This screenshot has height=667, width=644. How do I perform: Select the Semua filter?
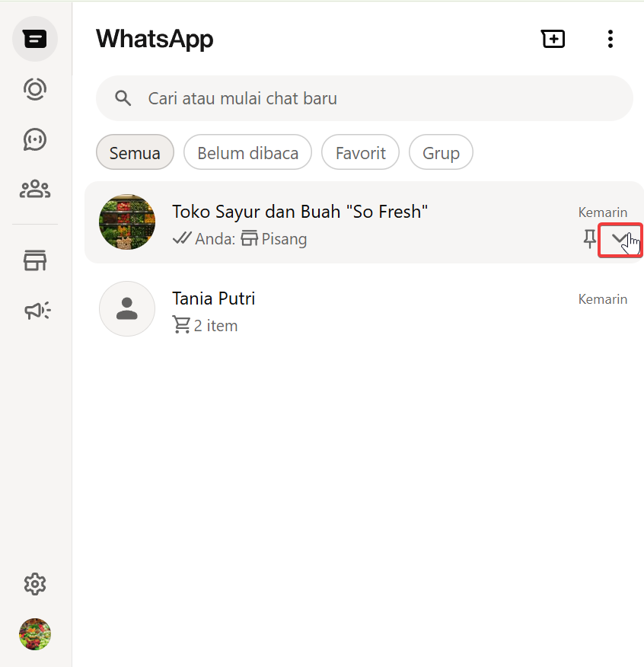135,153
